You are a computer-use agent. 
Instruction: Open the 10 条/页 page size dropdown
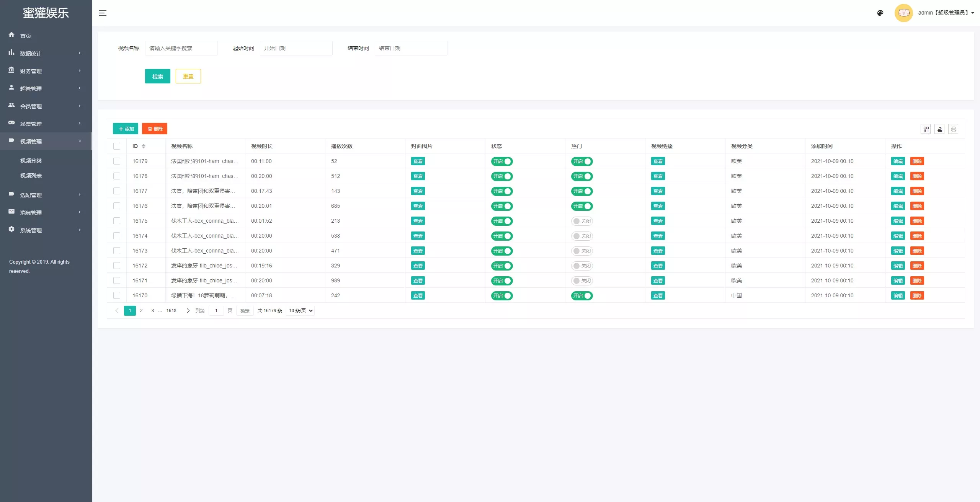click(x=301, y=311)
